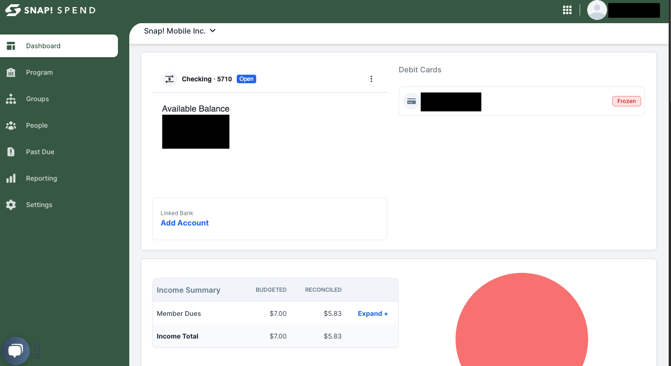This screenshot has width=671, height=366.
Task: Click the Add Account link
Action: pos(184,223)
